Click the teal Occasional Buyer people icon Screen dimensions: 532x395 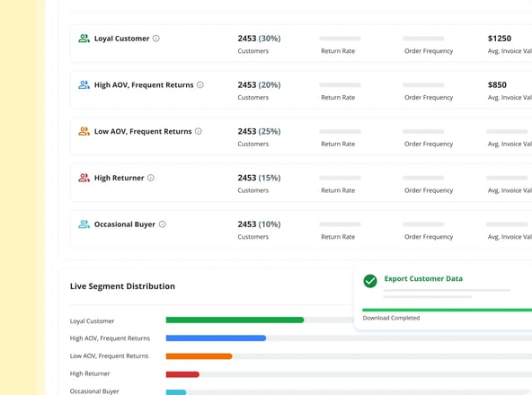point(84,224)
